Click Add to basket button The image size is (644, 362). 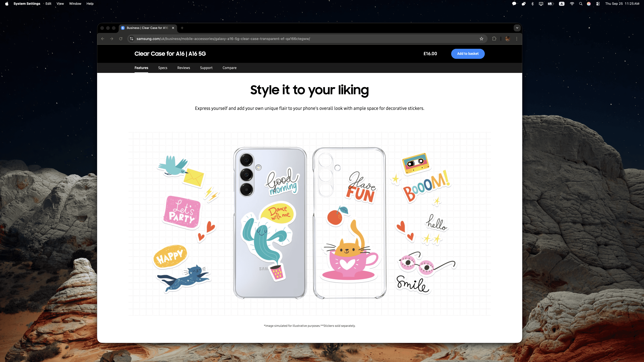[468, 54]
